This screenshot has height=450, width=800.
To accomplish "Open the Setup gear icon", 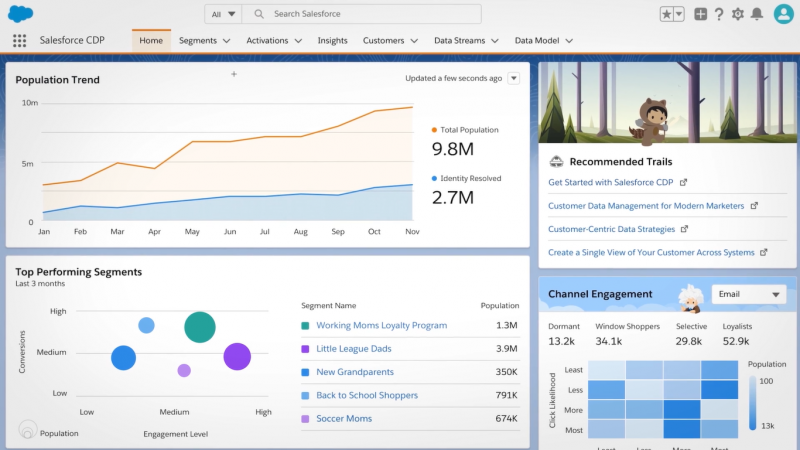I will tap(738, 14).
